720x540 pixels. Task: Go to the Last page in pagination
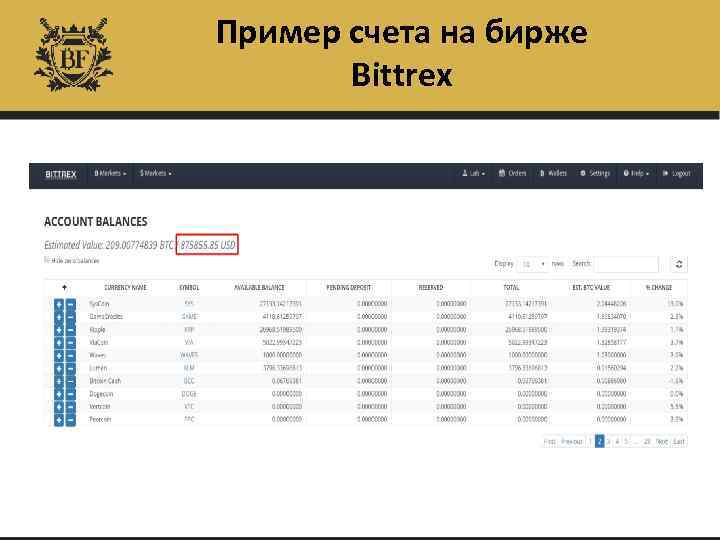point(679,442)
